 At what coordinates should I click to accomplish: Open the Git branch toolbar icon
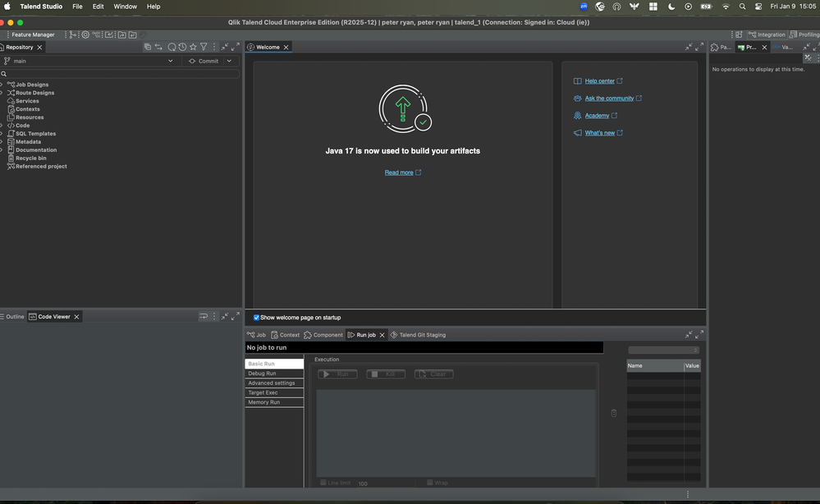73,34
